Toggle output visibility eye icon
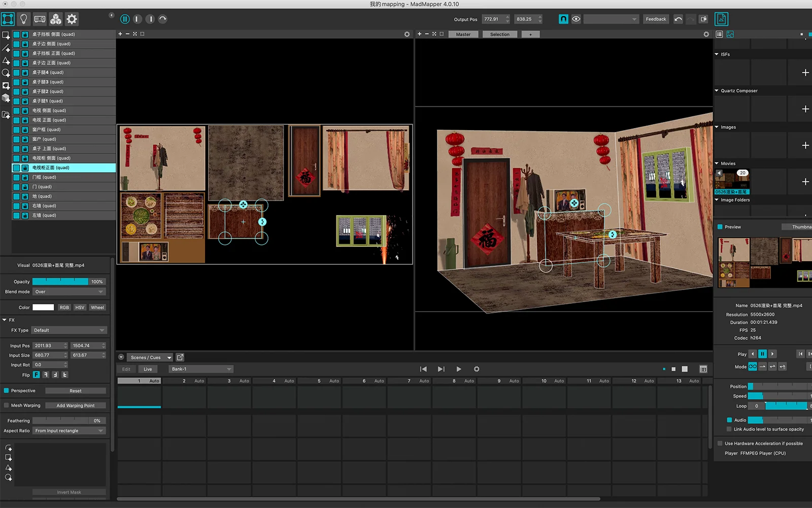812x508 pixels. click(576, 19)
